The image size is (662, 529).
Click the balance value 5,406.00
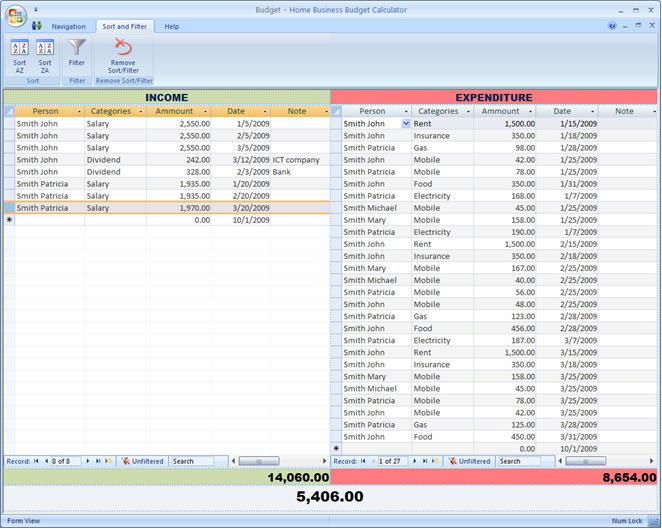click(x=330, y=496)
